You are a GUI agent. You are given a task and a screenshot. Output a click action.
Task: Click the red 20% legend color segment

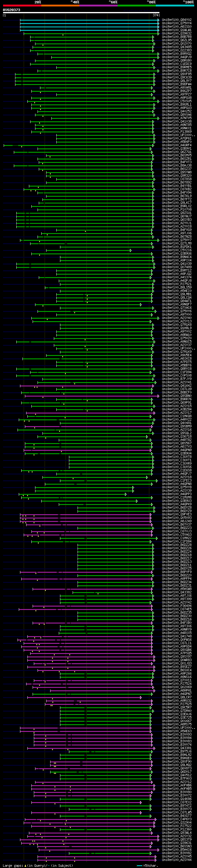tap(22, 6)
